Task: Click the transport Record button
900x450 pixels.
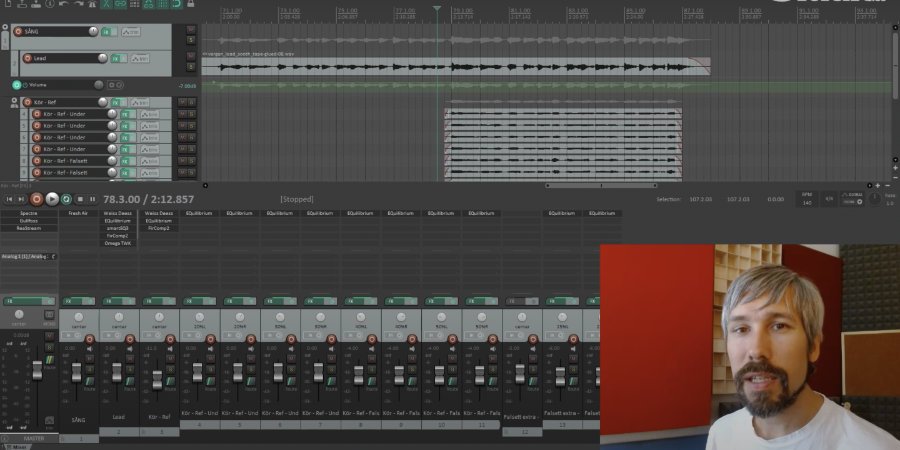Action: click(37, 199)
